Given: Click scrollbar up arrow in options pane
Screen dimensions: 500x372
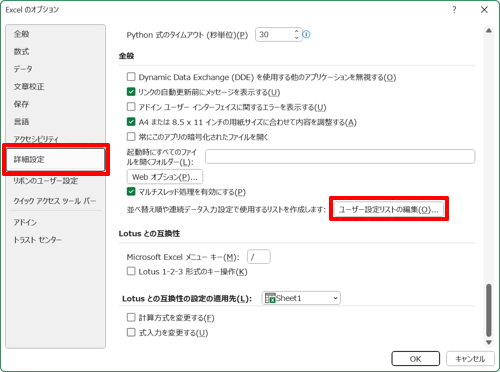Looking at the screenshot, I should (489, 31).
